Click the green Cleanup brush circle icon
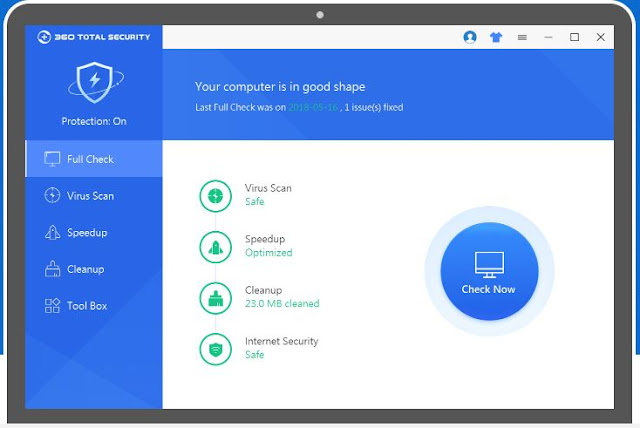 click(216, 298)
